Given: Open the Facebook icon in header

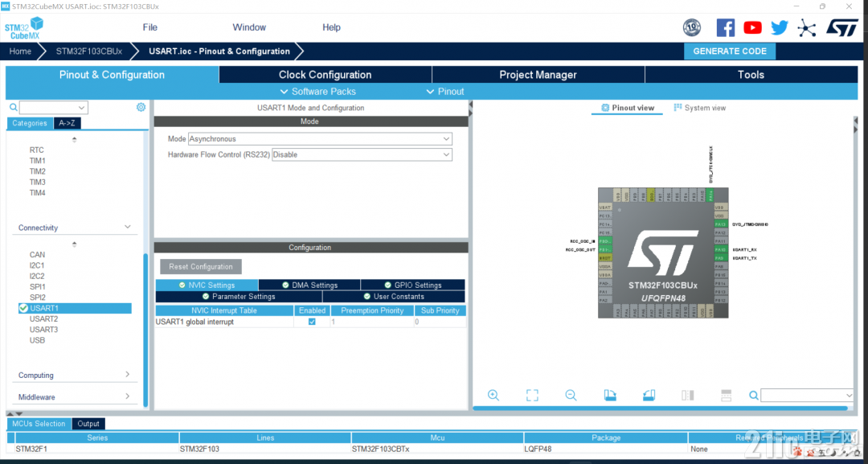Looking at the screenshot, I should click(x=725, y=27).
